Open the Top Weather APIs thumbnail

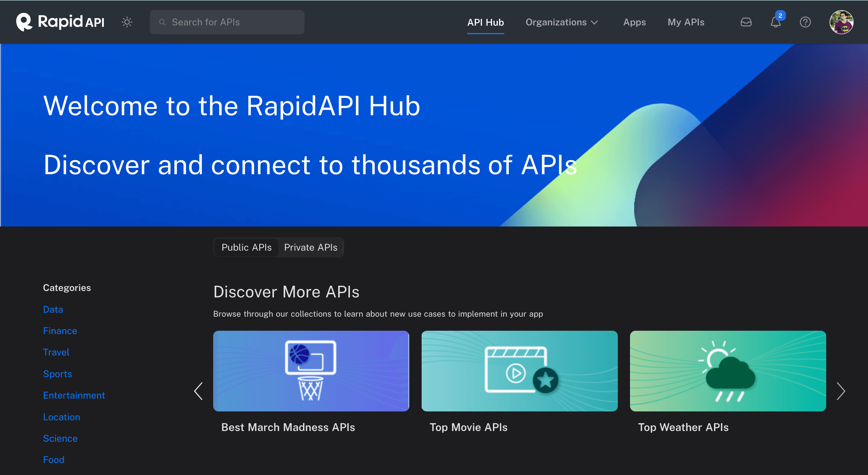(728, 370)
